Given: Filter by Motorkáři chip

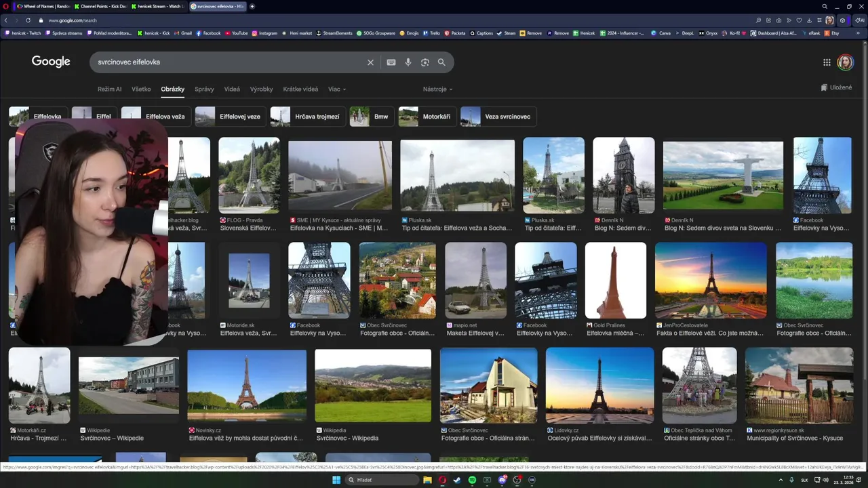Looking at the screenshot, I should pyautogui.click(x=427, y=117).
